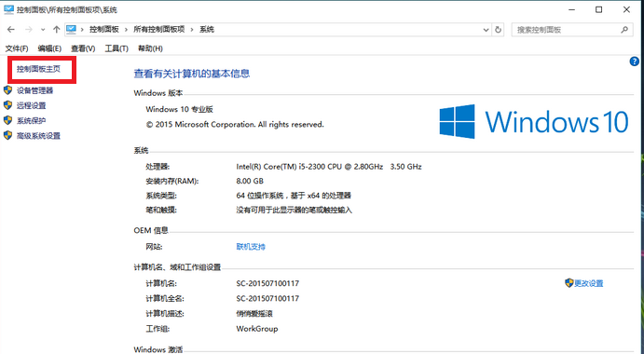Click 系统 breadcrumb segment

[x=207, y=30]
